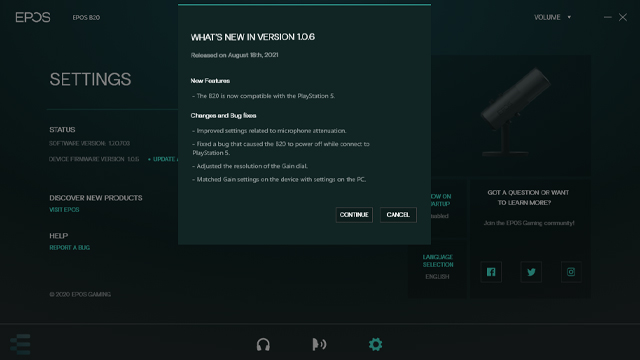Follow the REPORT A BUG link
Image resolution: width=640 pixels, height=360 pixels.
click(69, 247)
